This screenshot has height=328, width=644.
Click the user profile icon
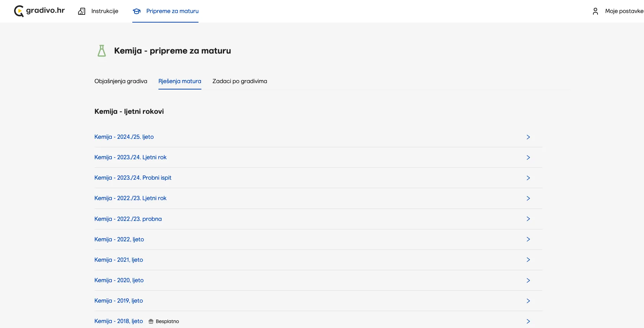[595, 11]
